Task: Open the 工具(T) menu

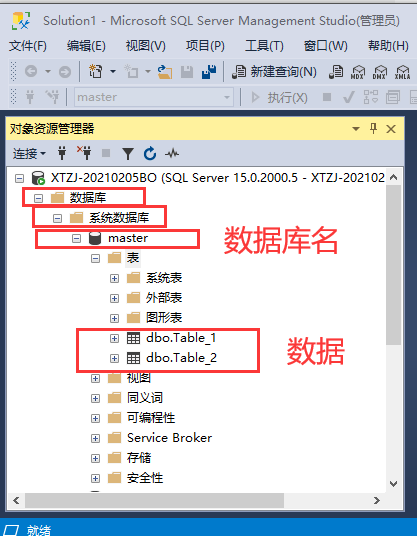Action: pyautogui.click(x=264, y=45)
